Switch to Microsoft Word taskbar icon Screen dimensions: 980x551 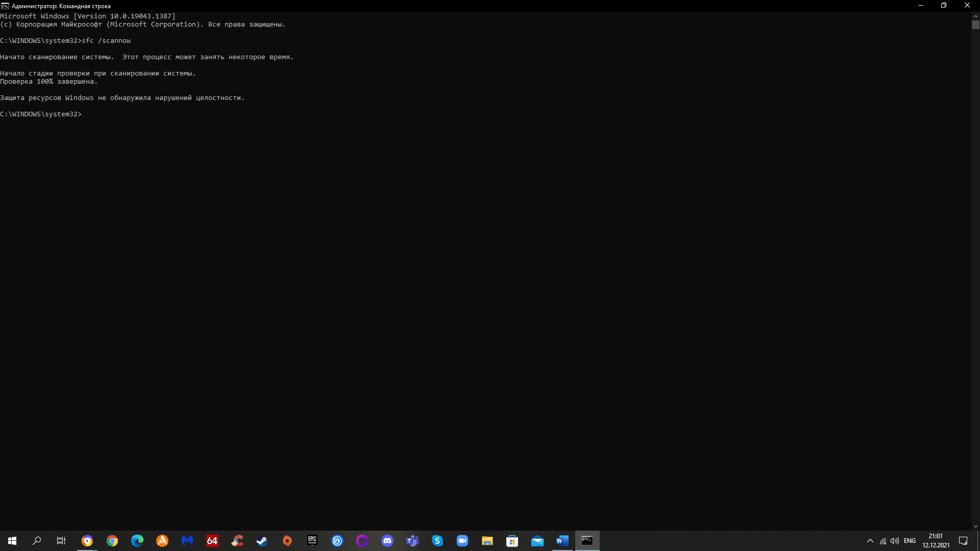coord(562,541)
